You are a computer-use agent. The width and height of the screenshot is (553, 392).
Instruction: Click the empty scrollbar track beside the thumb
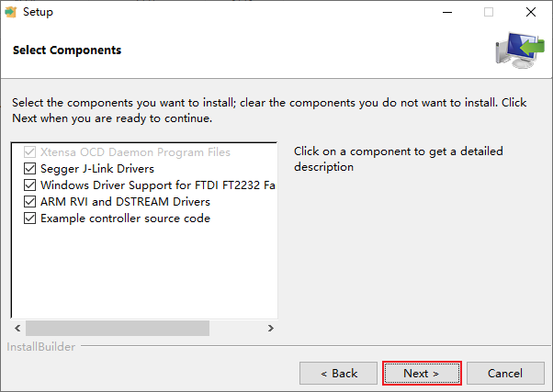236,328
